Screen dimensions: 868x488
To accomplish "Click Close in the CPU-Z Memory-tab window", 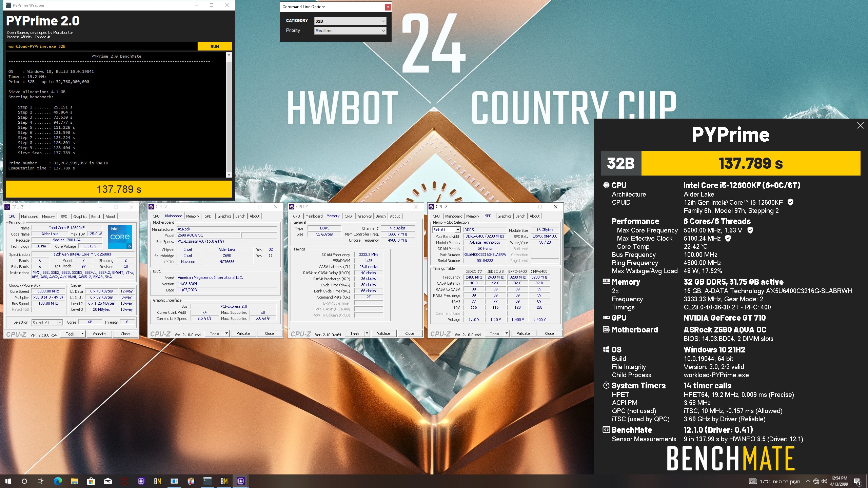I will [410, 333].
